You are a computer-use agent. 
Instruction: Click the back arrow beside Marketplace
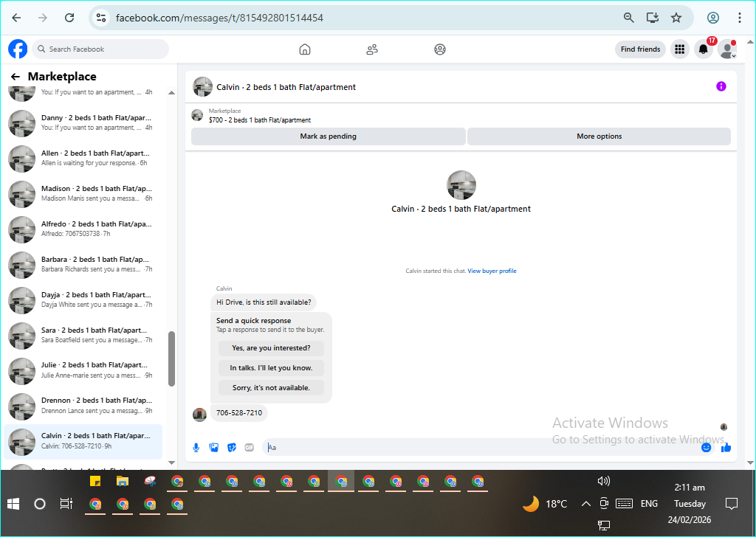click(x=16, y=77)
